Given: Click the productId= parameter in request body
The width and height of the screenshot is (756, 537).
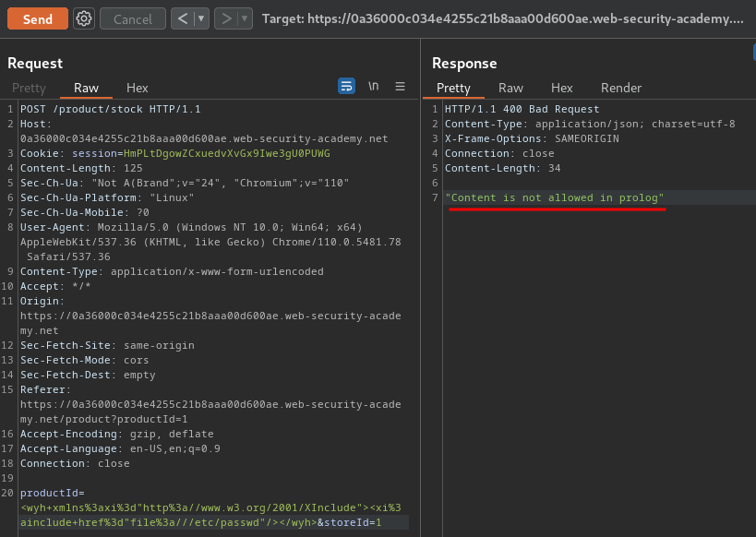Looking at the screenshot, I should coord(52,493).
